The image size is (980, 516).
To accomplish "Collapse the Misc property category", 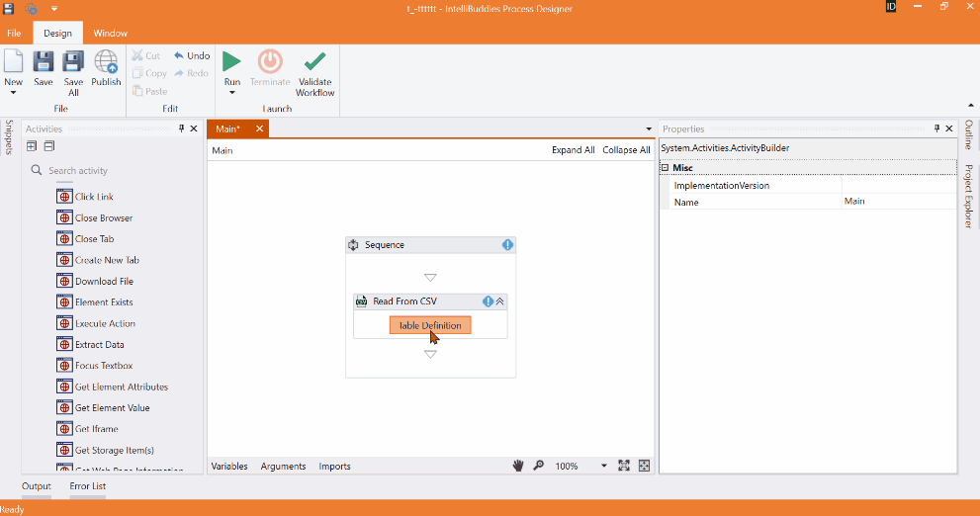I will tap(665, 167).
